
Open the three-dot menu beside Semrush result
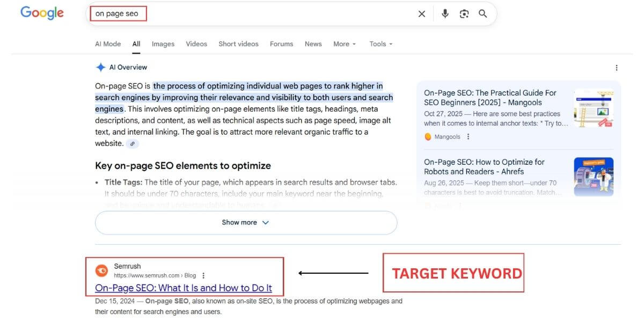coord(203,274)
